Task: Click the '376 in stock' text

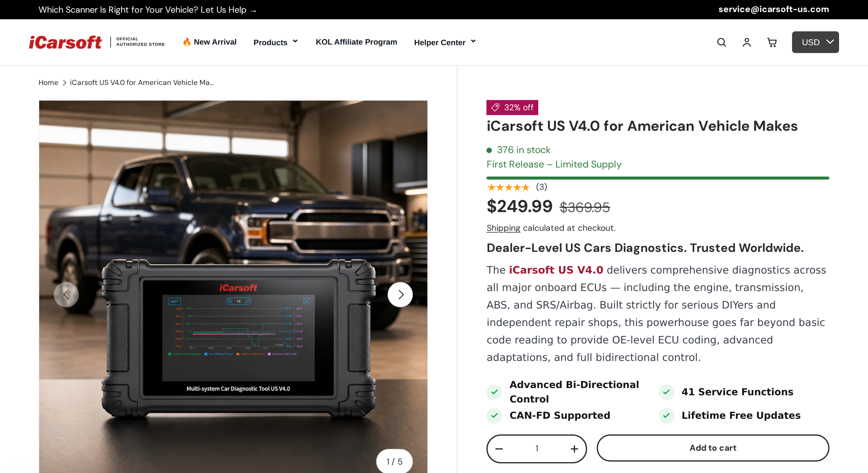Action: tap(524, 150)
